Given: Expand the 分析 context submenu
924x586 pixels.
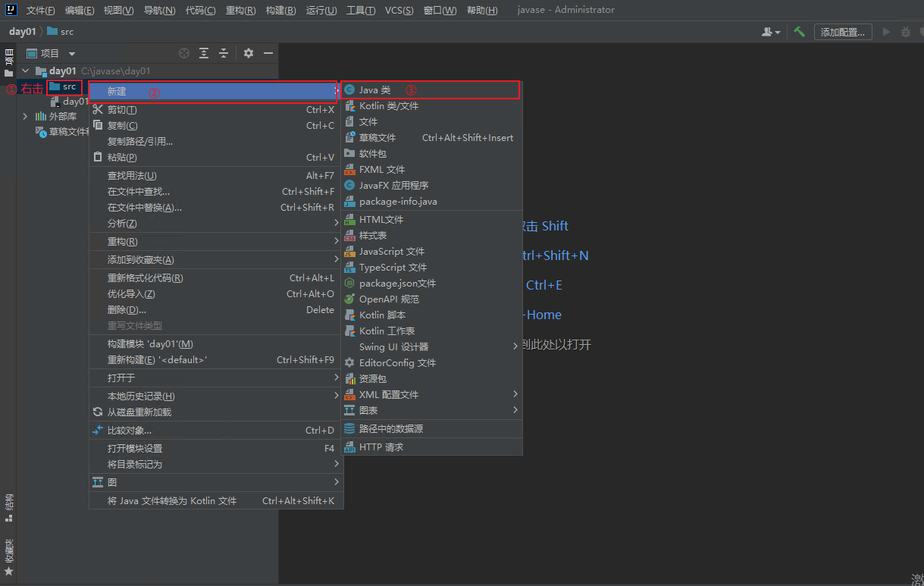Looking at the screenshot, I should click(x=216, y=223).
